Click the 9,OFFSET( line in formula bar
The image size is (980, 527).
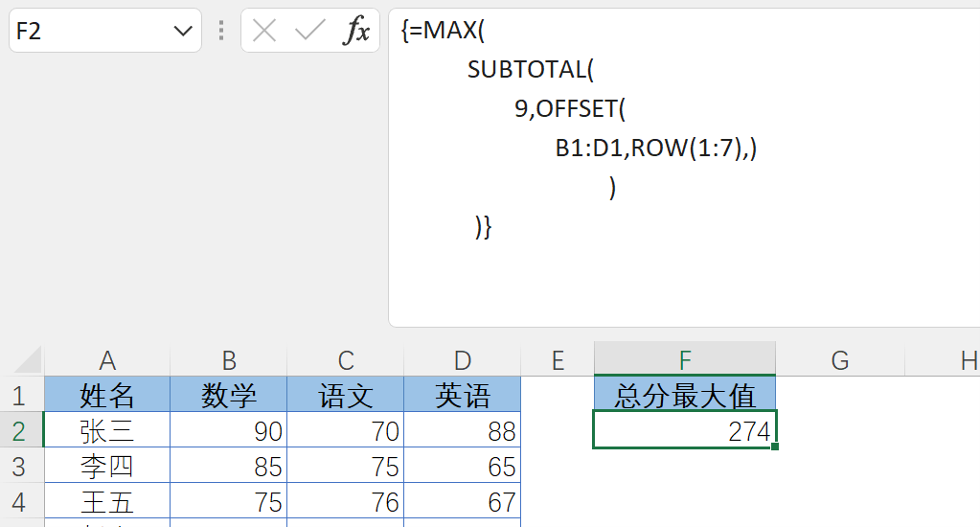tap(569, 109)
